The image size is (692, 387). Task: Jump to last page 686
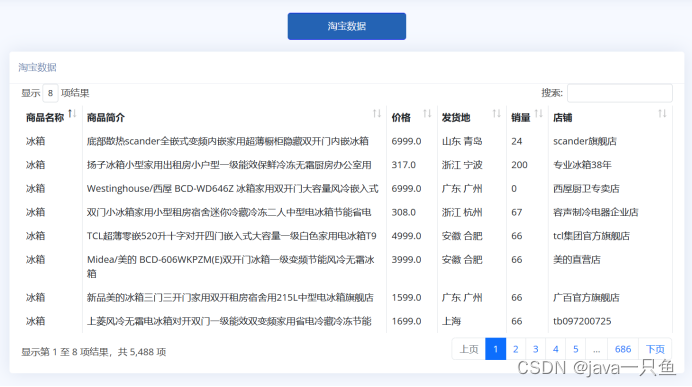[x=623, y=349]
